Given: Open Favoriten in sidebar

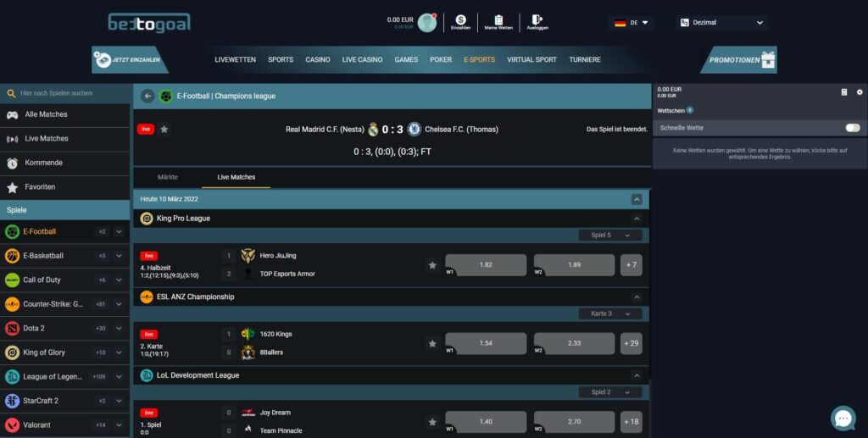Looking at the screenshot, I should 64,187.
